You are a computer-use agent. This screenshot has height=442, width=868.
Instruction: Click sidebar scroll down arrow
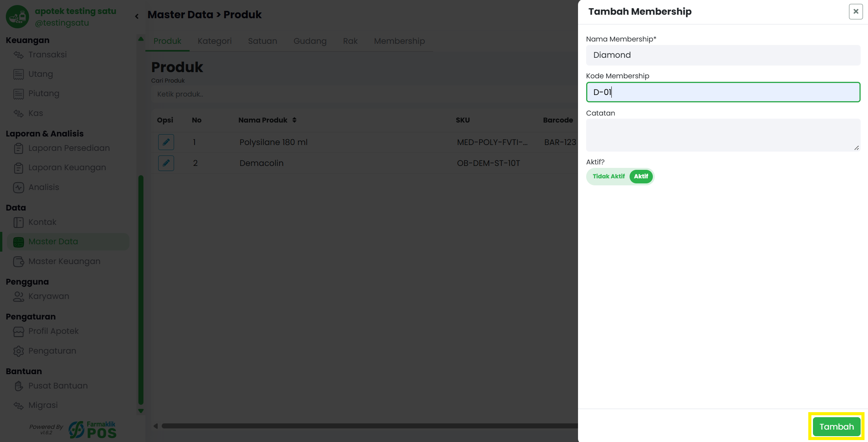(141, 411)
